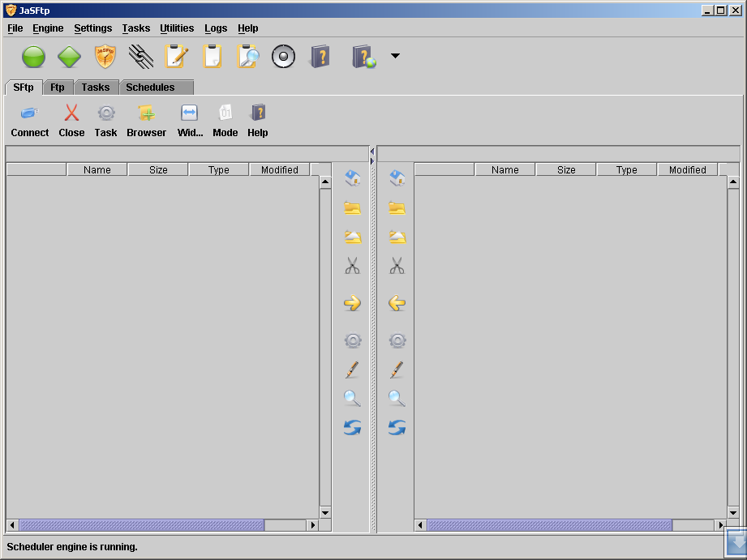The height and width of the screenshot is (560, 747).
Task: Click the right pane's horizontal scrollbar thumb
Action: point(549,525)
